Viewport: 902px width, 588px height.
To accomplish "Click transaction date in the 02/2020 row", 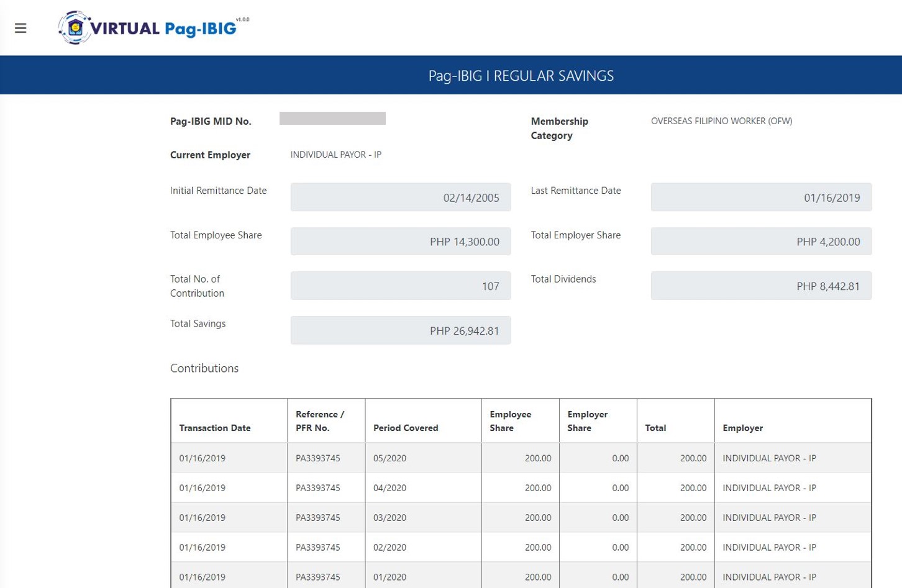I will tap(202, 548).
